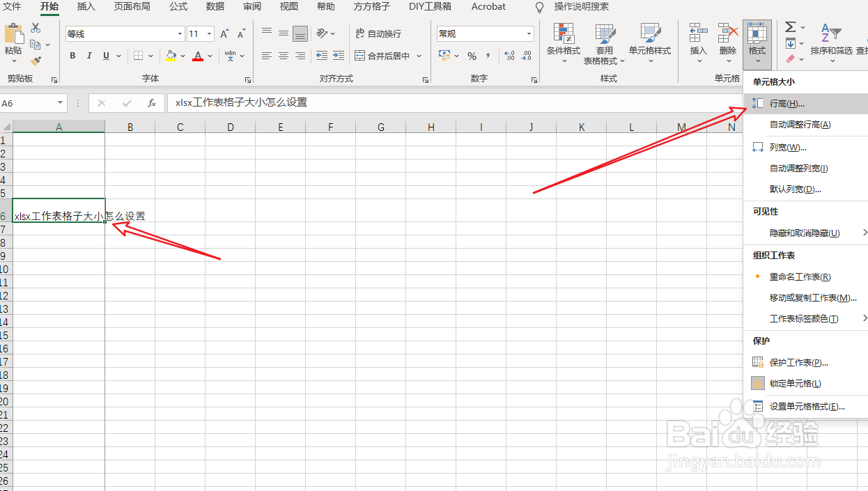Click the AutoSum sigma icon
The image size is (868, 491).
click(x=790, y=26)
